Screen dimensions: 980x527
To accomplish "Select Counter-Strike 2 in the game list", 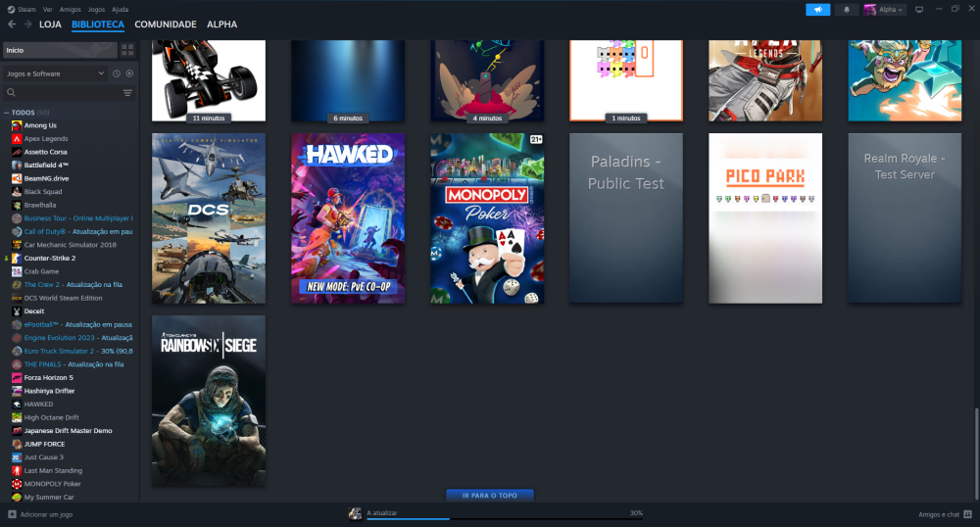I will 49,258.
